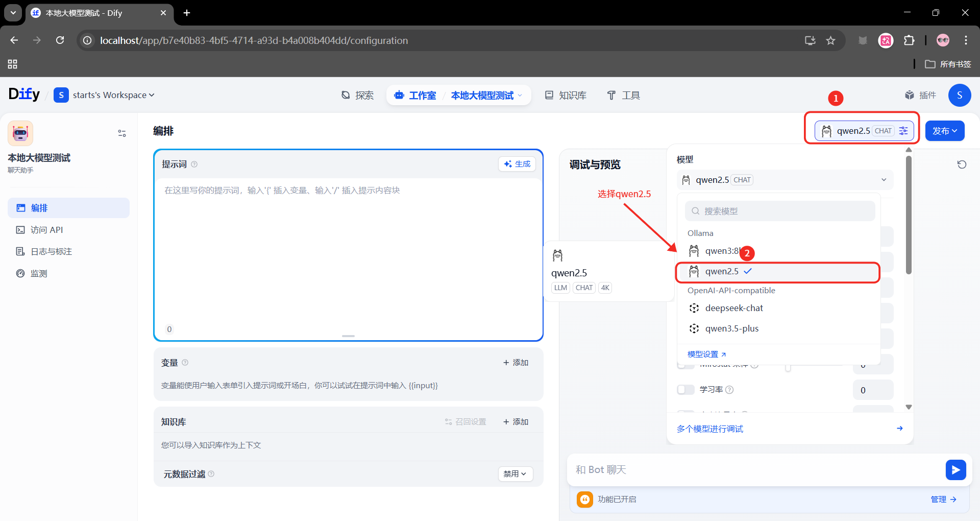Viewport: 980px width, 521px height.
Task: Click the orange 功能已开启 feature icon
Action: [x=585, y=499]
